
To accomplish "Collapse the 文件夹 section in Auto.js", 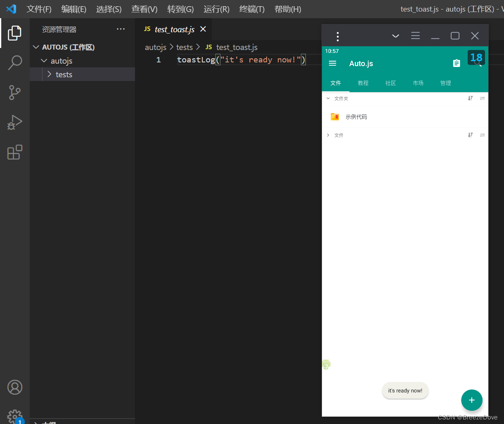I will point(328,98).
